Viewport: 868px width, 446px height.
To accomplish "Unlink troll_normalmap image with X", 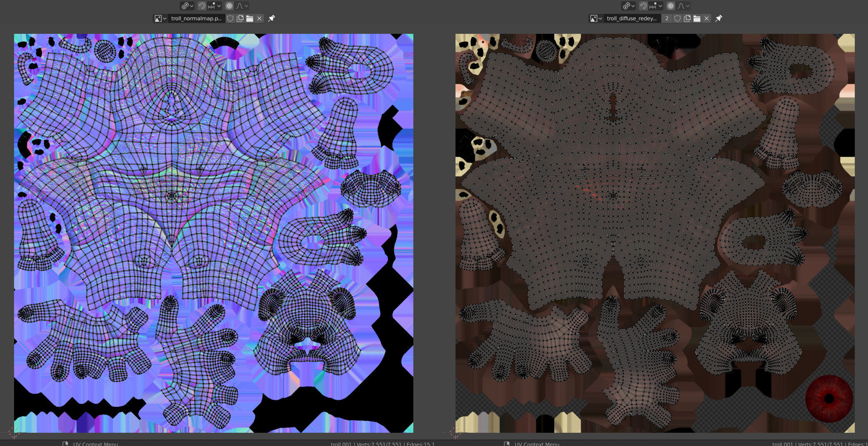I will [x=259, y=18].
